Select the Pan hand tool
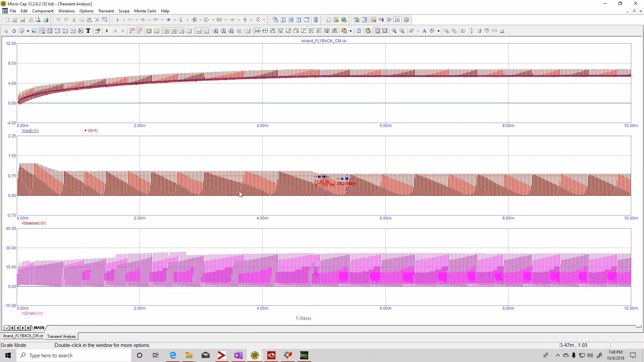The image size is (644, 362). pyautogui.click(x=14, y=31)
